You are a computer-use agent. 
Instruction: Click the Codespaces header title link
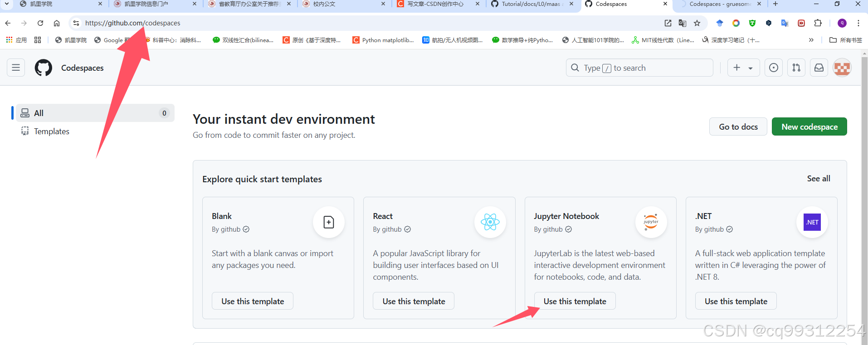pyautogui.click(x=83, y=68)
